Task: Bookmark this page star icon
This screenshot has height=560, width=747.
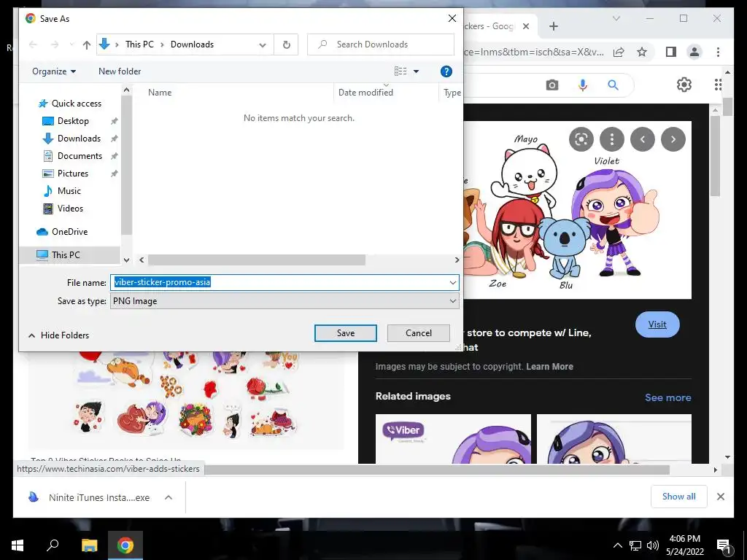Action: 642,52
